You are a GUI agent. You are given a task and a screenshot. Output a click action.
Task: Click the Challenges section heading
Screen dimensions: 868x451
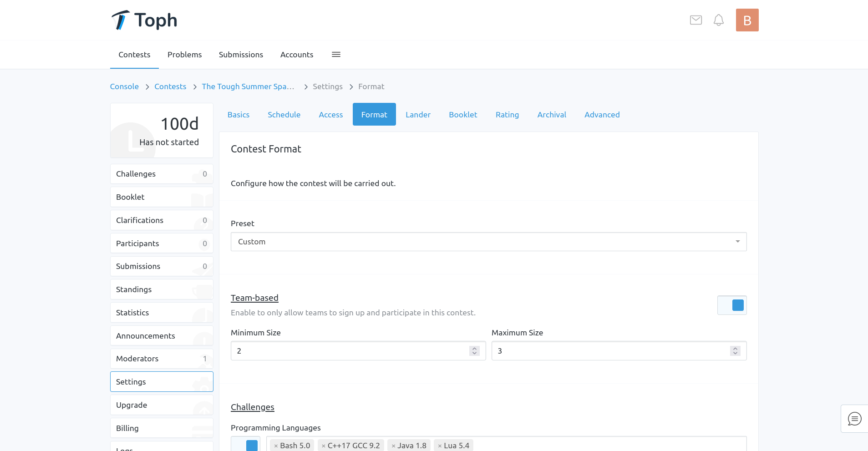coord(252,407)
